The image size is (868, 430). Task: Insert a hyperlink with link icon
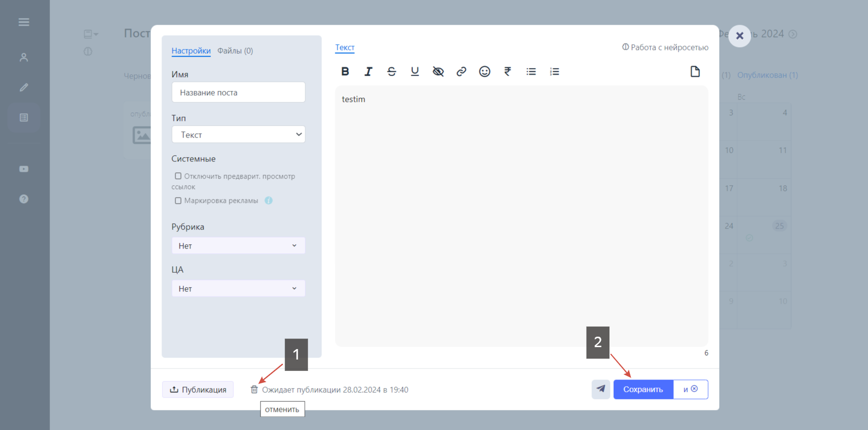click(461, 71)
